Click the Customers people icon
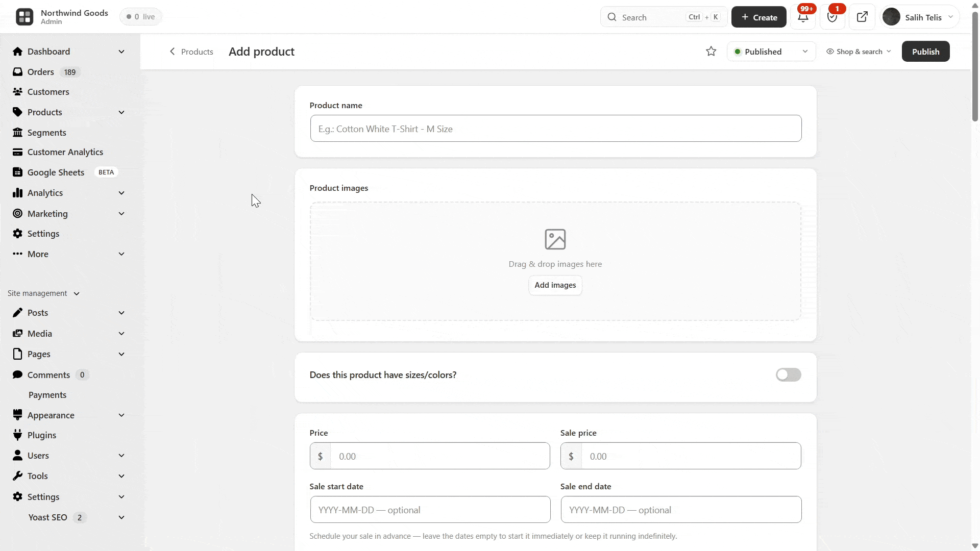Viewport: 980px width, 551px height. click(x=17, y=92)
